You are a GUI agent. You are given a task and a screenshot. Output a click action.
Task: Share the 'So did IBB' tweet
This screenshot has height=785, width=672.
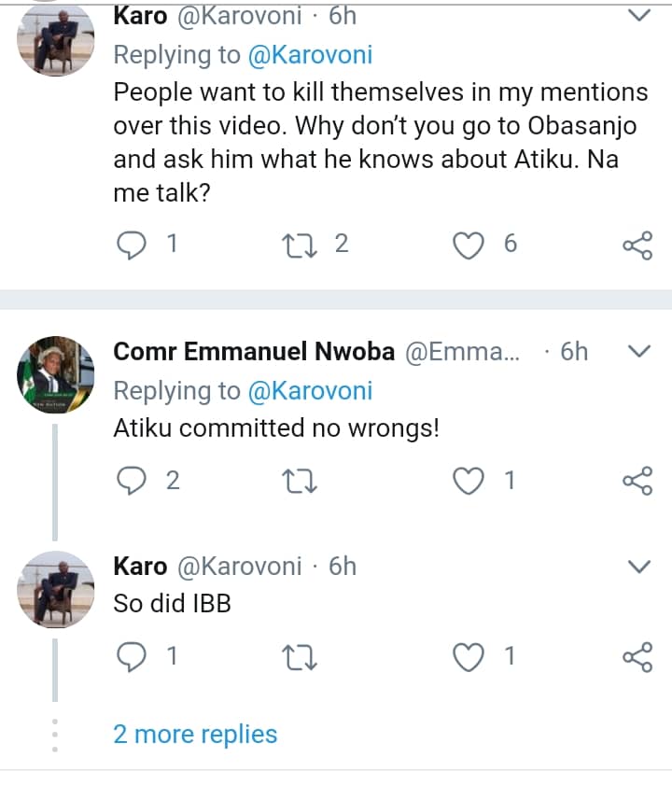click(x=637, y=659)
